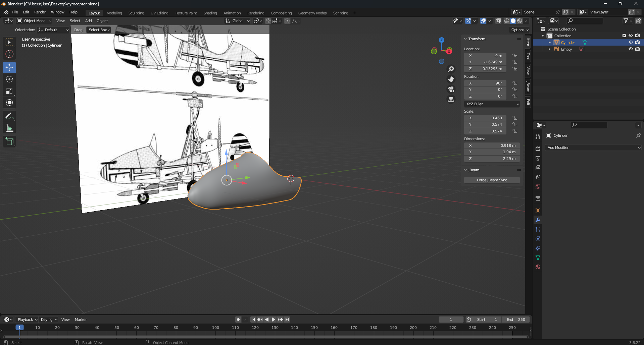
Task: Open the Add Modifier dropdown
Action: 593,148
